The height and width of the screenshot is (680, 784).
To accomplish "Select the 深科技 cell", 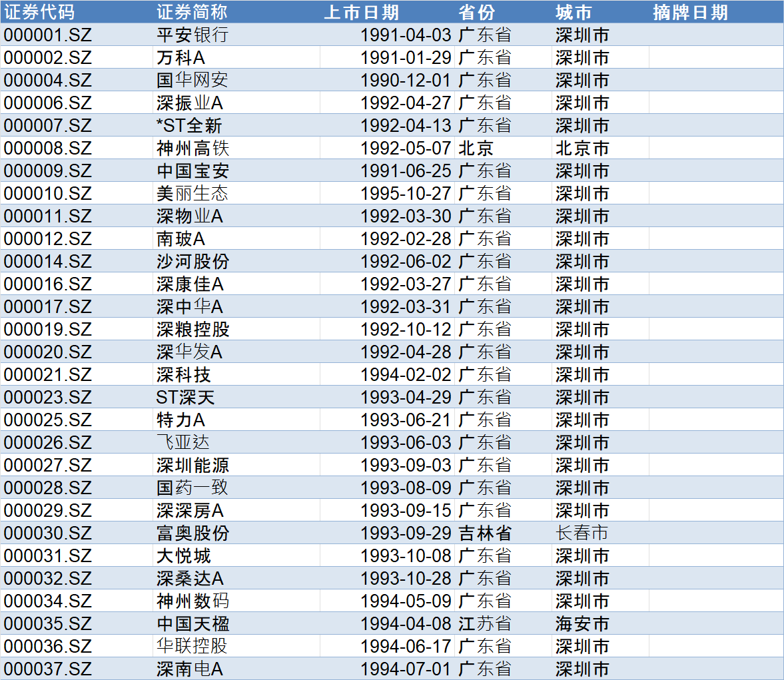I will pyautogui.click(x=236, y=374).
